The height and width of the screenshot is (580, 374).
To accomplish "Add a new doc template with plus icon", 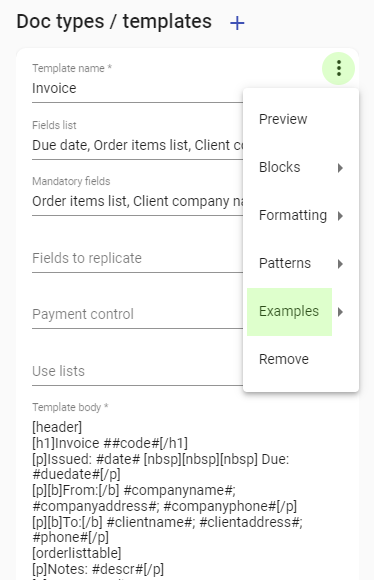I will pyautogui.click(x=237, y=23).
